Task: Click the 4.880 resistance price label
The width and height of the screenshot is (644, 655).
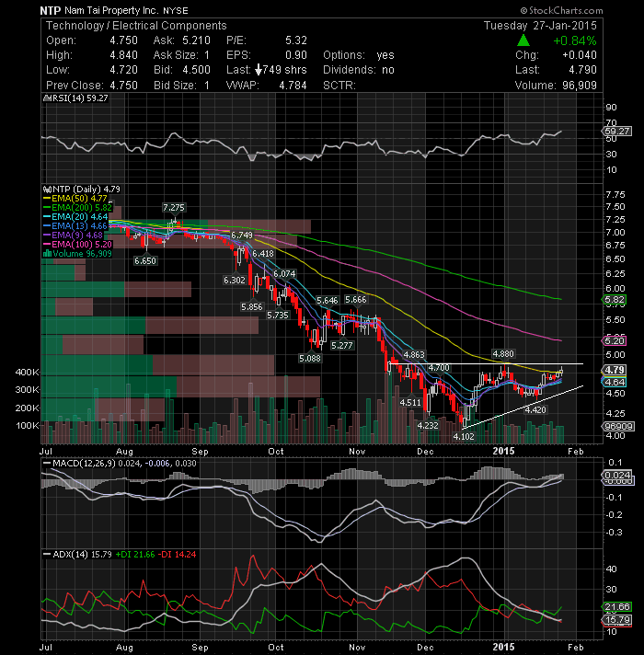Action: [x=503, y=354]
